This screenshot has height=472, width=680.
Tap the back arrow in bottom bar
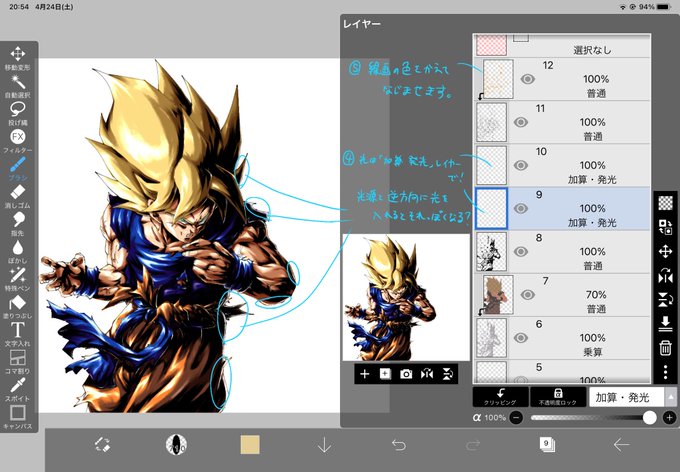tap(621, 445)
